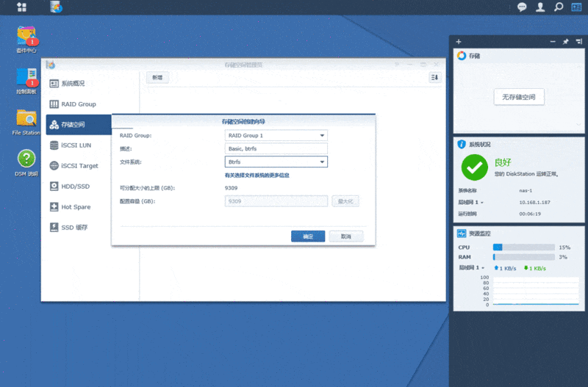The width and height of the screenshot is (588, 387).
Task: Toggle the widgets panel icon in taskbar
Action: [x=576, y=7]
